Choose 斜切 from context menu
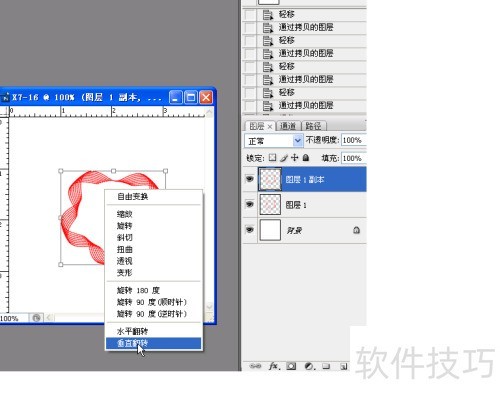This screenshot has width=500, height=400. pyautogui.click(x=154, y=237)
